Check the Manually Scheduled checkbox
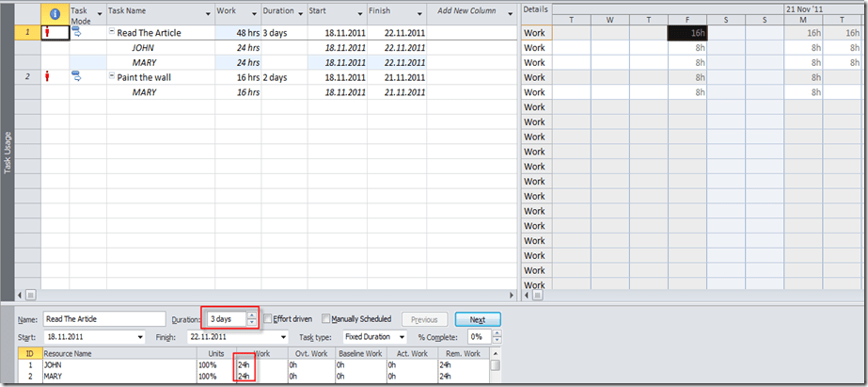 (326, 319)
